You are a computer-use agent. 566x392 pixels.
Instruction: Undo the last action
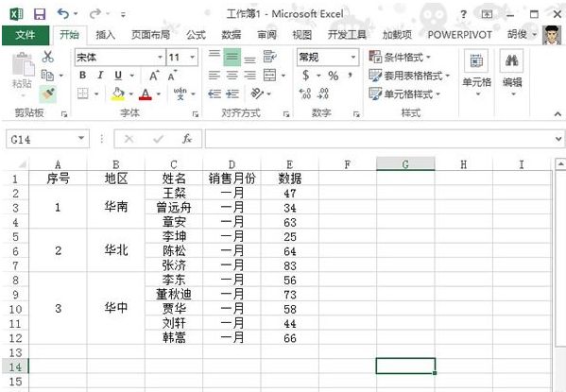tap(62, 14)
